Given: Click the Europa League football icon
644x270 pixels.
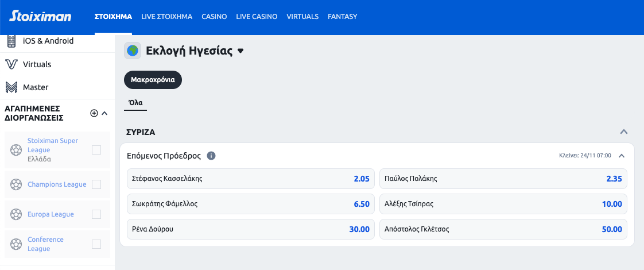Looking at the screenshot, I should point(16,214).
